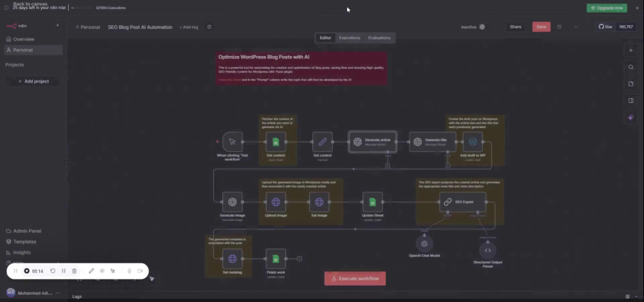Expand the Logs panel

tap(77, 296)
